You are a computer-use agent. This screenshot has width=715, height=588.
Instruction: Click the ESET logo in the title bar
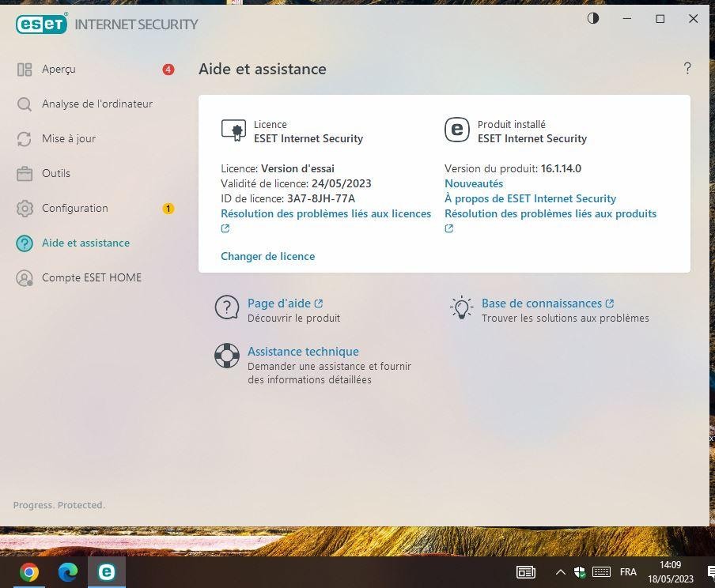pyautogui.click(x=41, y=24)
